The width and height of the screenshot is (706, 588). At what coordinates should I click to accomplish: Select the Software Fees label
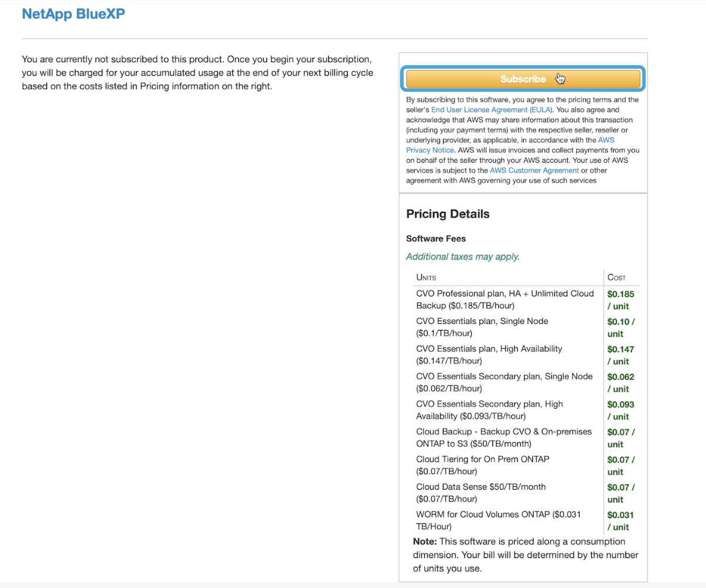[436, 239]
